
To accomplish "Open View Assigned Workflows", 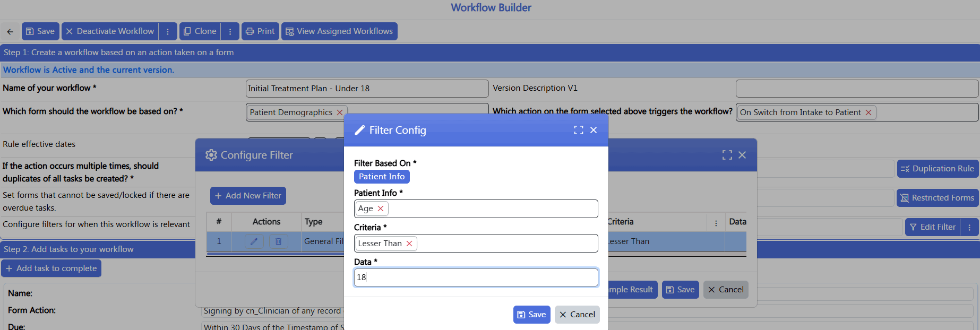I will [339, 31].
